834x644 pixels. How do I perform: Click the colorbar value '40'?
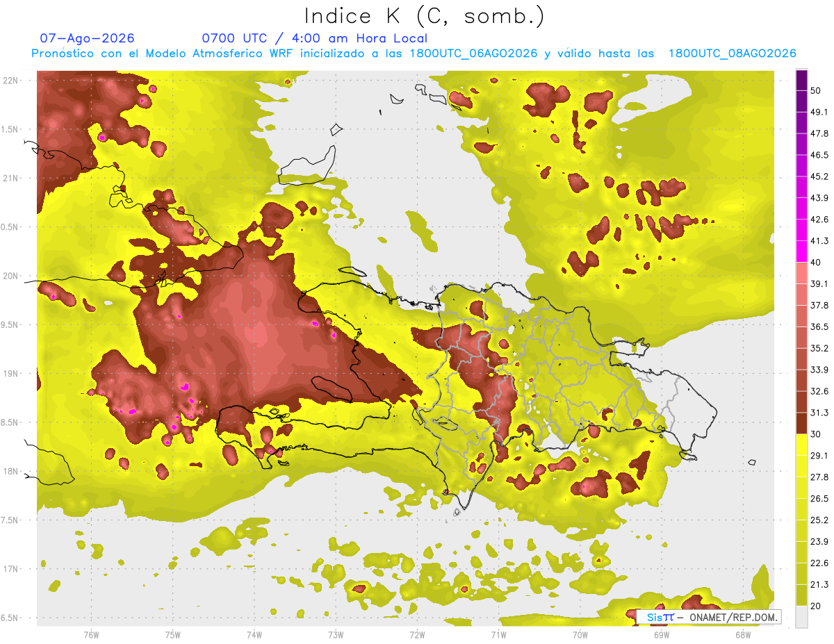(x=817, y=262)
